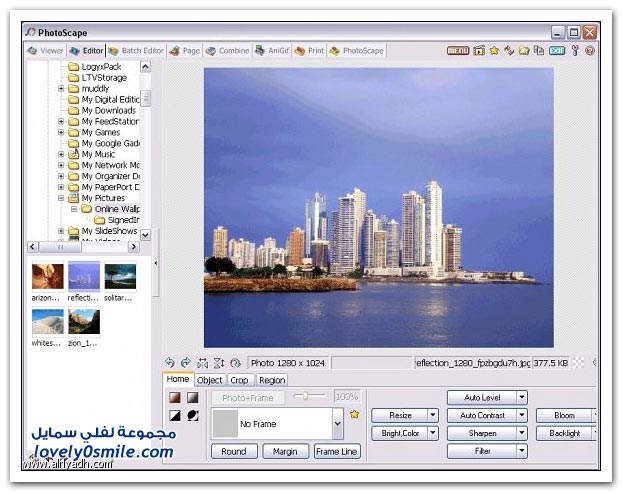Click the yellow star favorite frame icon
Screen dimensions: 622x492
click(x=353, y=414)
